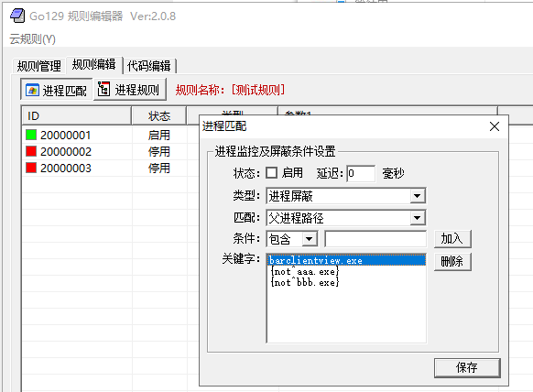Image resolution: width=533 pixels, height=392 pixels.
Task: Click the 加入 button
Action: tap(452, 239)
